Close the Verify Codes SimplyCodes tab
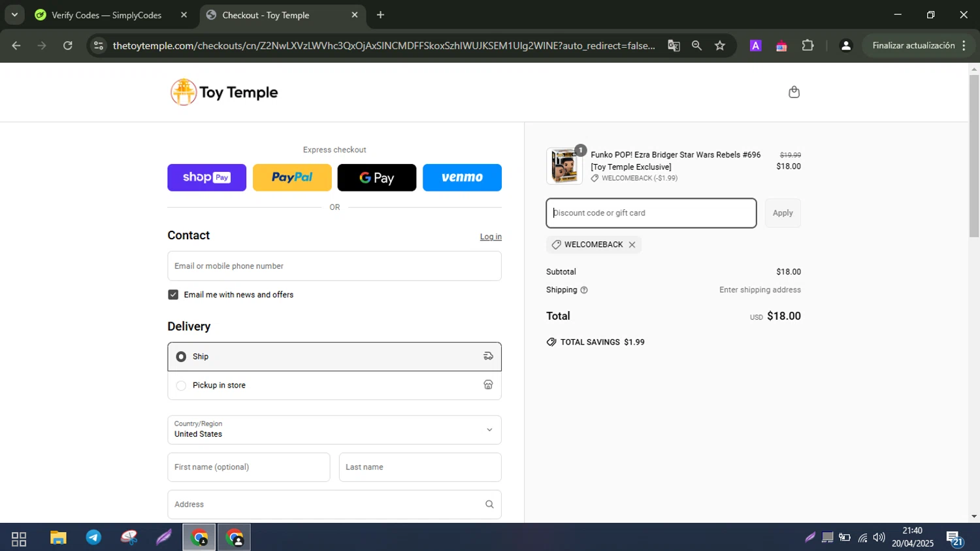This screenshot has height=551, width=980. pyautogui.click(x=184, y=15)
